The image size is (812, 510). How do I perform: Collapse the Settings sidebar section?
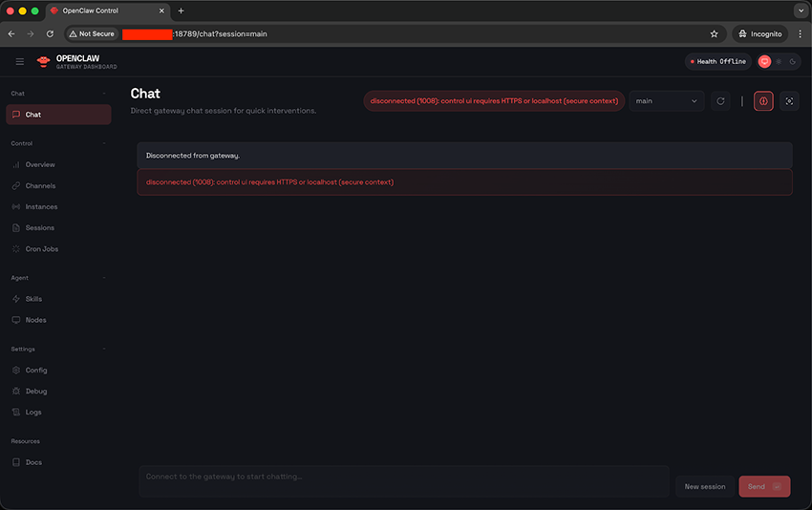[104, 349]
